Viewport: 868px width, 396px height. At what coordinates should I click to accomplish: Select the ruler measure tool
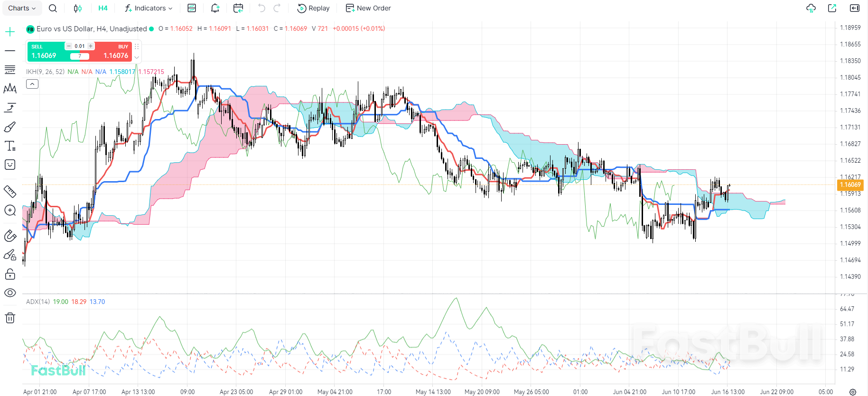point(10,191)
